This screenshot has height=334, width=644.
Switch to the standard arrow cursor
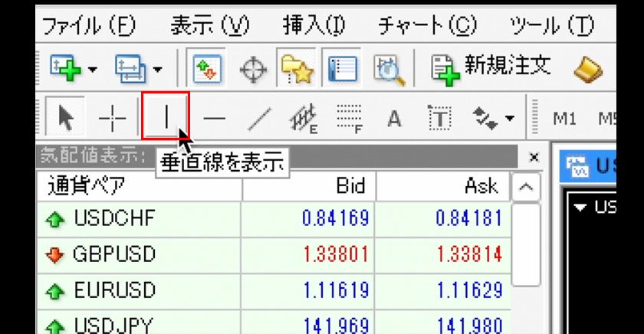point(66,118)
